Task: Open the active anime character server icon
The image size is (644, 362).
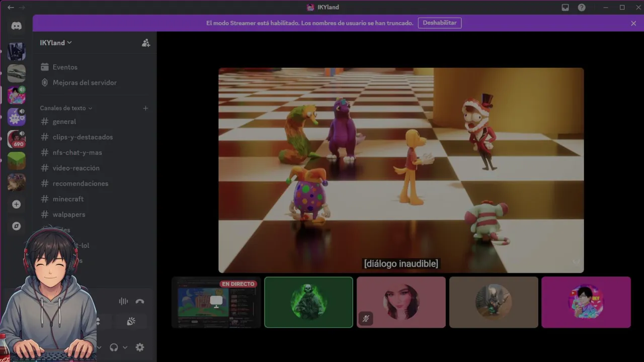Action: pos(17,95)
